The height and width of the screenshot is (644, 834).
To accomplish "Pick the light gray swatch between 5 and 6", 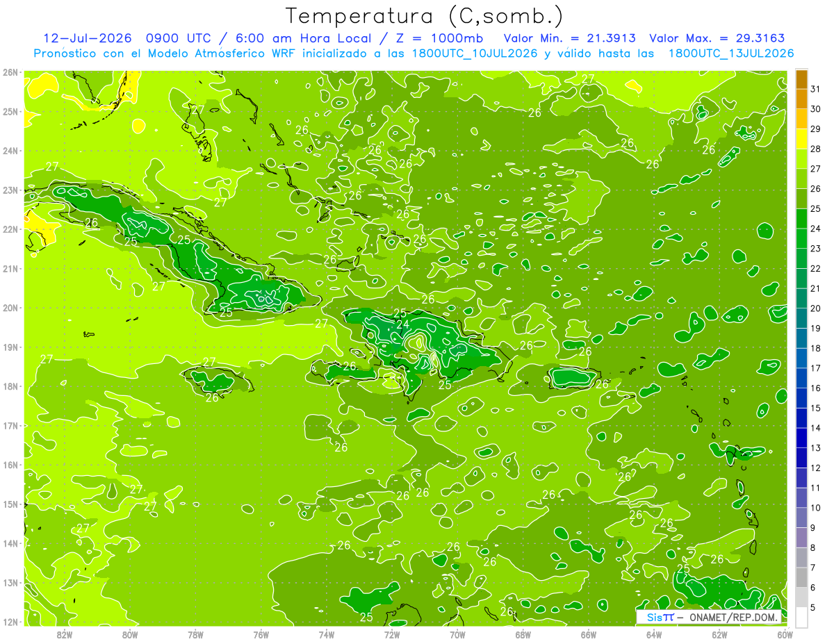I will click(801, 597).
